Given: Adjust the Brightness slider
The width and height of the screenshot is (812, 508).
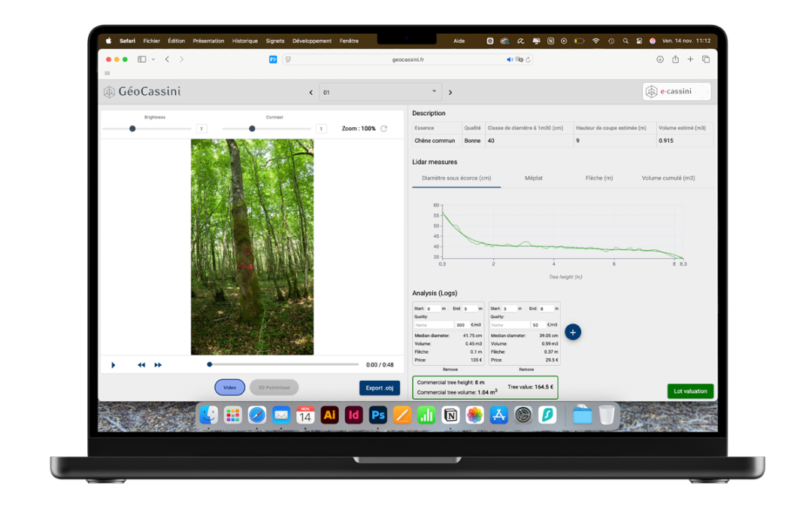Looking at the screenshot, I should click(147, 129).
